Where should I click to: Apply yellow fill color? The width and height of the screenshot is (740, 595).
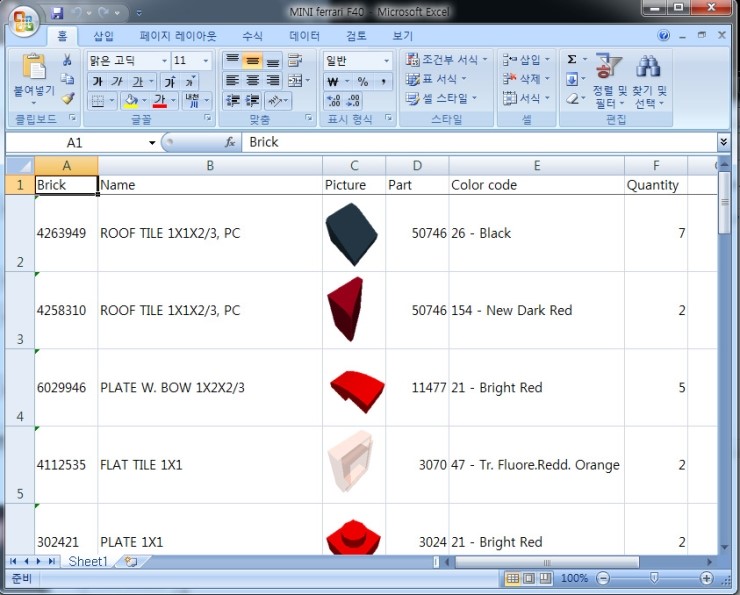tap(131, 101)
